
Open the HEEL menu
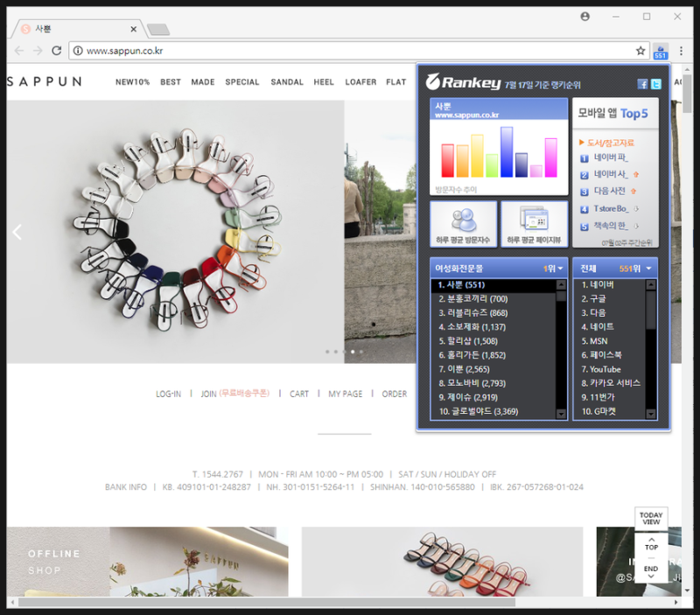324,82
